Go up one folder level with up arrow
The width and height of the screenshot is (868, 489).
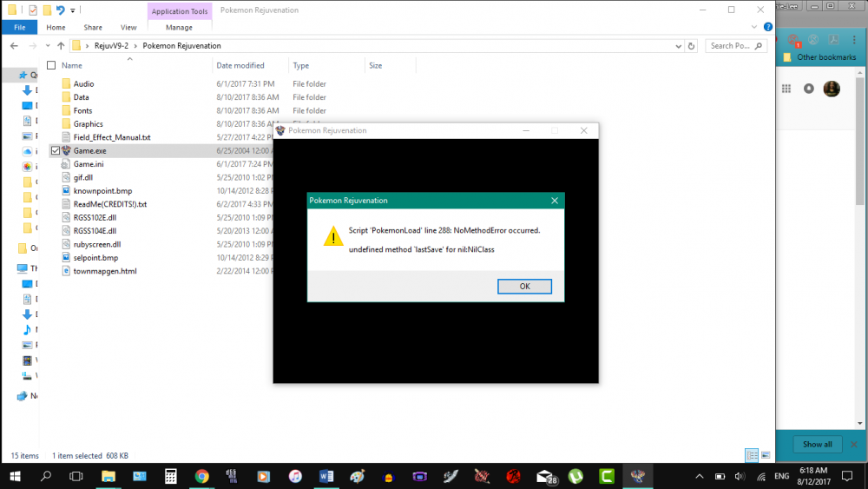pos(61,46)
